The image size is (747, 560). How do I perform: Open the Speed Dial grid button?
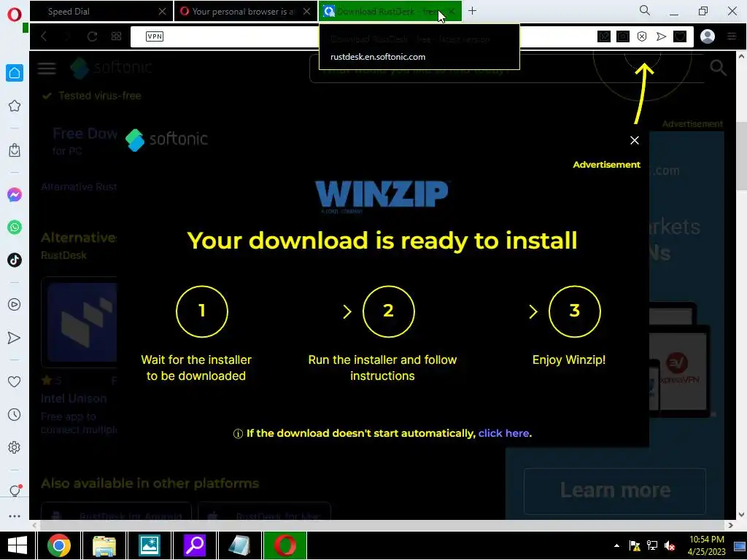click(116, 36)
